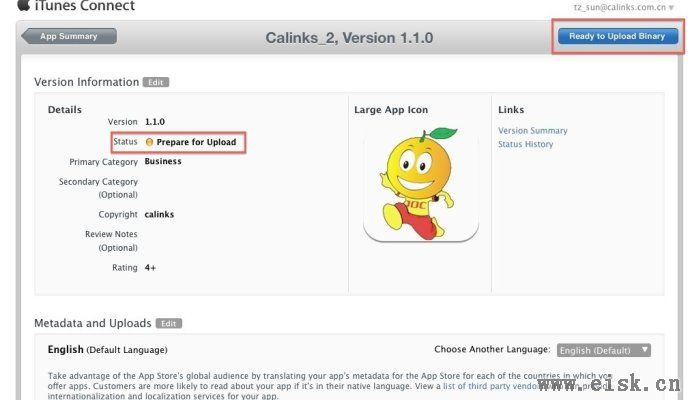This screenshot has width=690, height=400.
Task: Edit the Version Information section
Action: point(156,82)
